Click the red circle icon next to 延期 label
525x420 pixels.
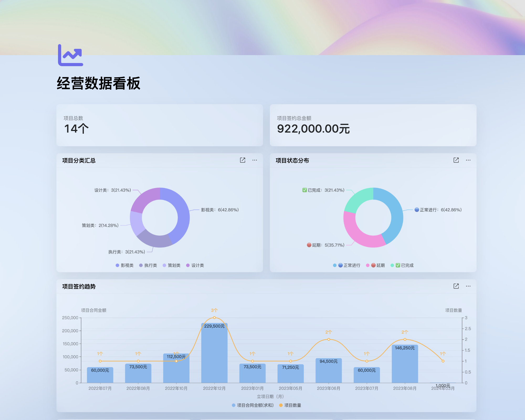[x=309, y=245]
